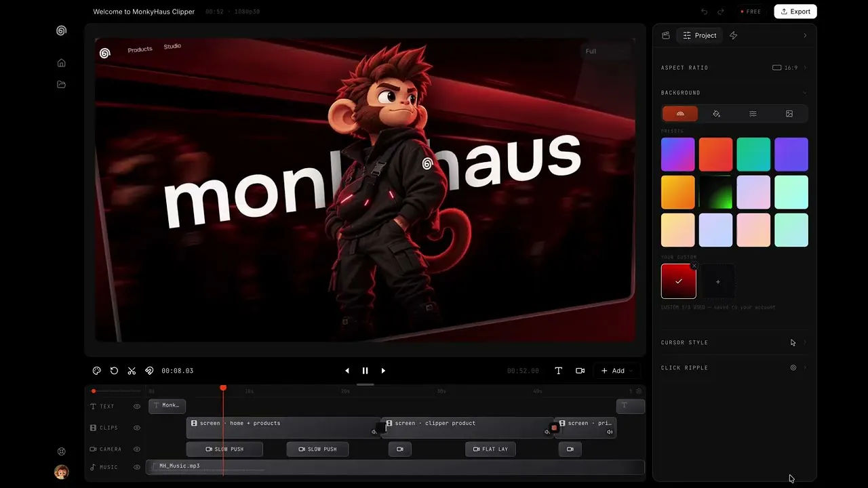Screen dimensions: 868x488
Task: Toggle visibility of the Text track
Action: pyautogui.click(x=137, y=407)
